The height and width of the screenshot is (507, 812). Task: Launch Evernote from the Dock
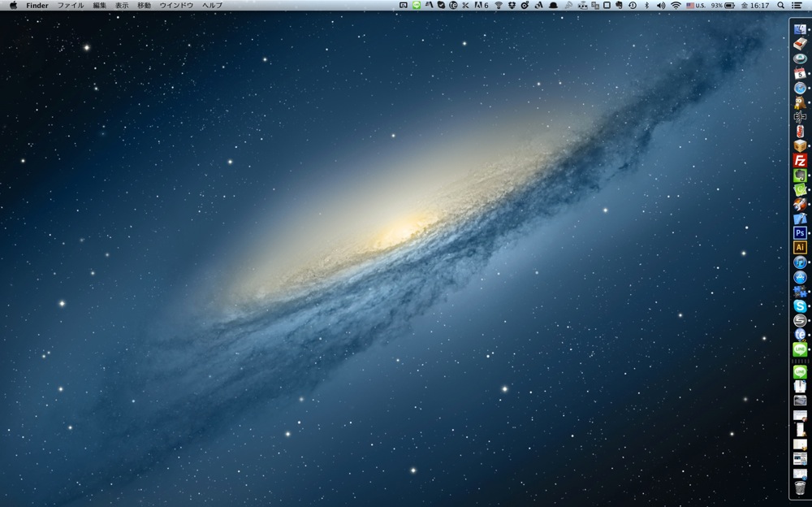(x=800, y=175)
